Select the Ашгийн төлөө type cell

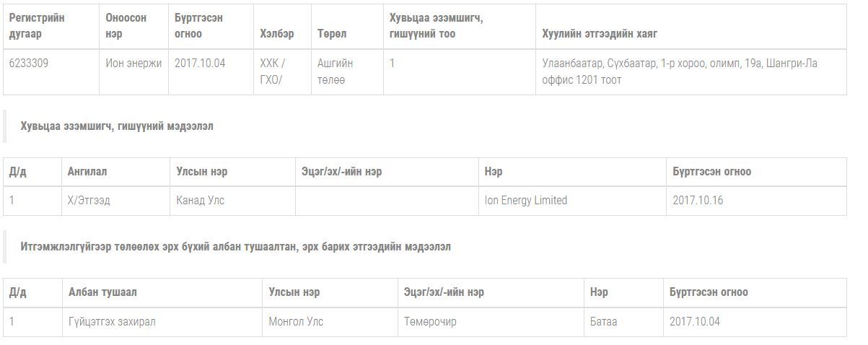(335, 71)
